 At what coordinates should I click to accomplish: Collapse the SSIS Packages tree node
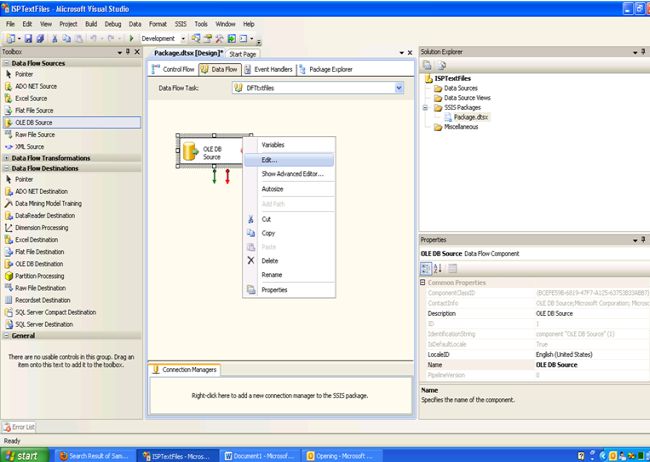425,108
